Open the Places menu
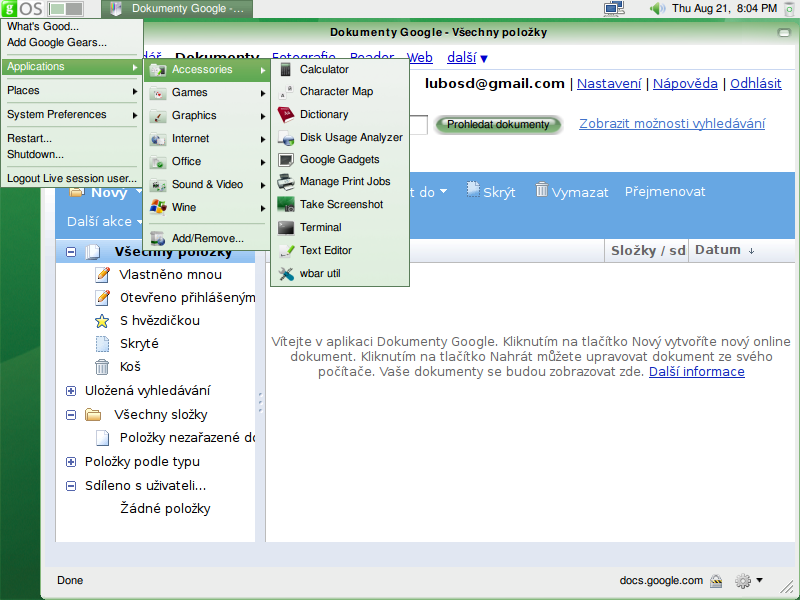800x600 pixels. pyautogui.click(x=71, y=90)
